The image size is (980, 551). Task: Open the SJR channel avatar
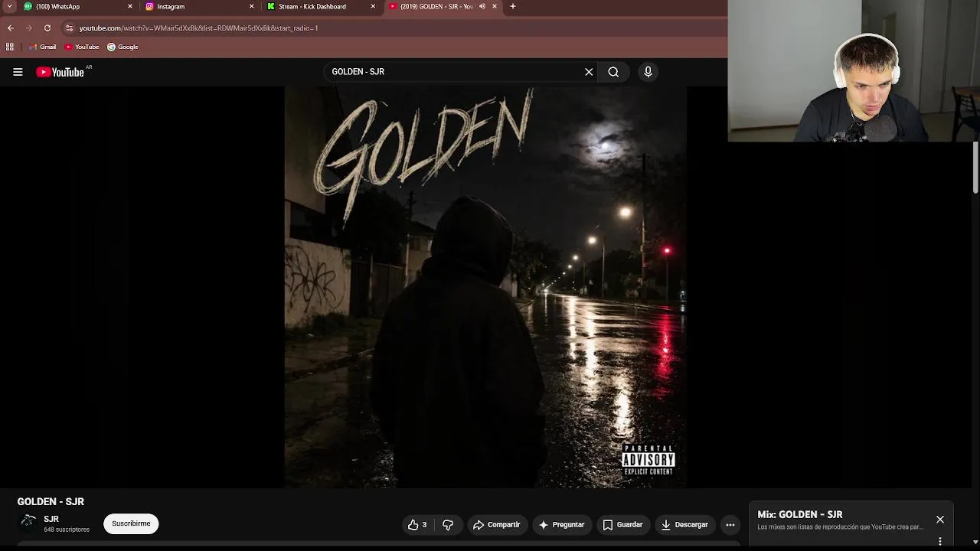tap(28, 523)
